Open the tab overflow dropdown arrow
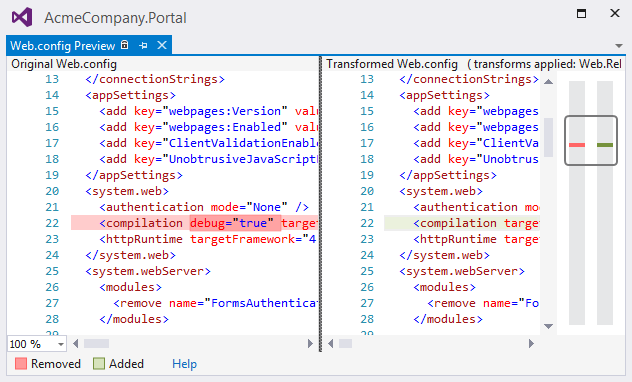 [619, 46]
